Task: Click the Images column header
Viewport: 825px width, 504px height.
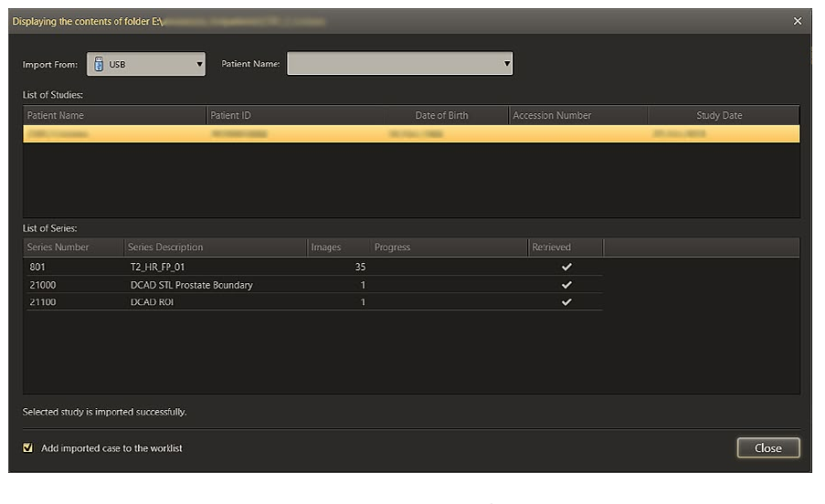Action: point(338,247)
